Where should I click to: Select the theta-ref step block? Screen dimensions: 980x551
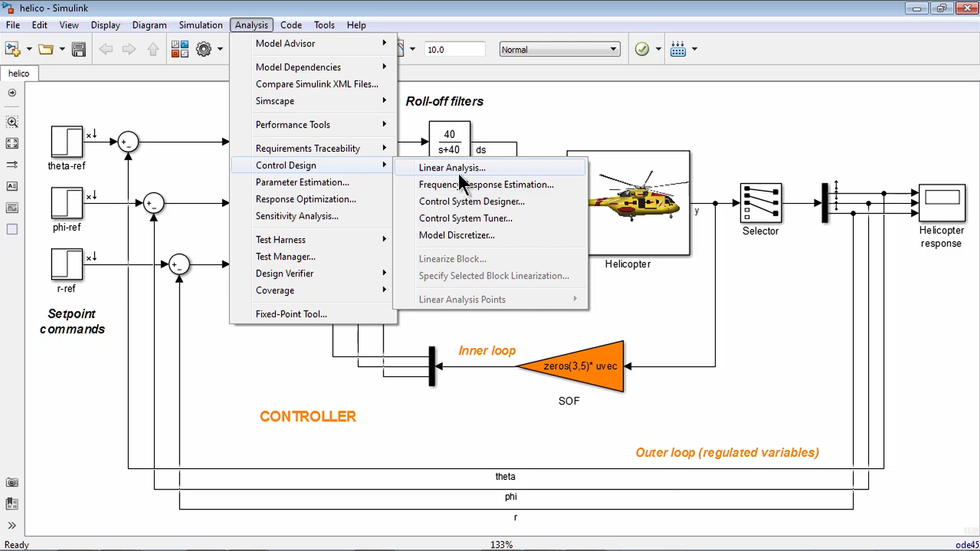[67, 142]
